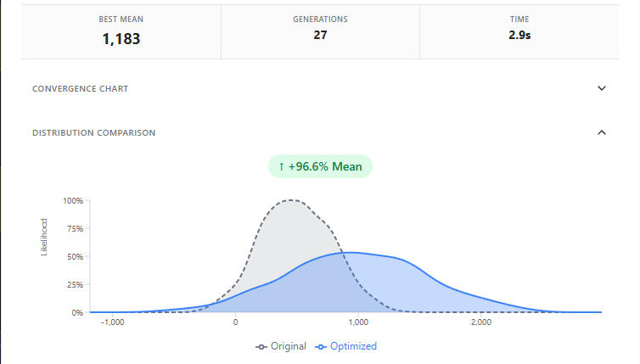Click the 2,000 x-axis tick label
This screenshot has width=640, height=364.
point(480,322)
